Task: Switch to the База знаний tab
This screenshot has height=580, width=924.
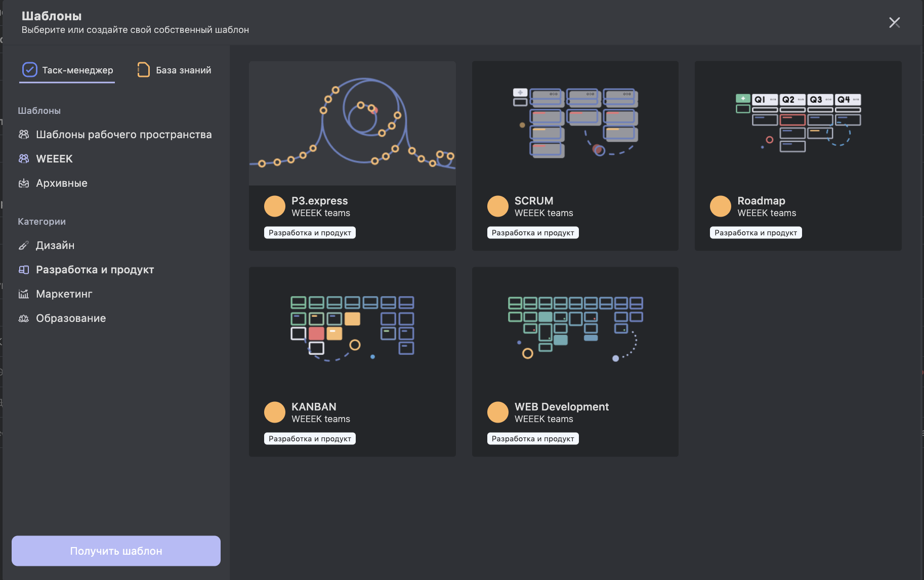Action: (183, 70)
